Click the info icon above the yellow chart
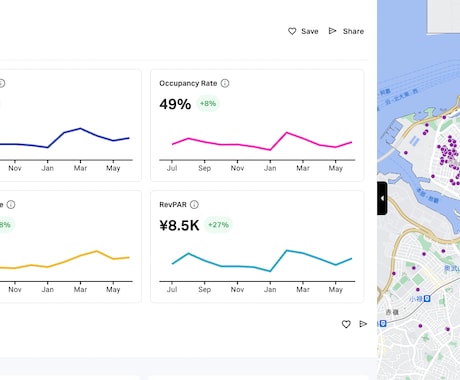The height and width of the screenshot is (380, 460). point(11,205)
